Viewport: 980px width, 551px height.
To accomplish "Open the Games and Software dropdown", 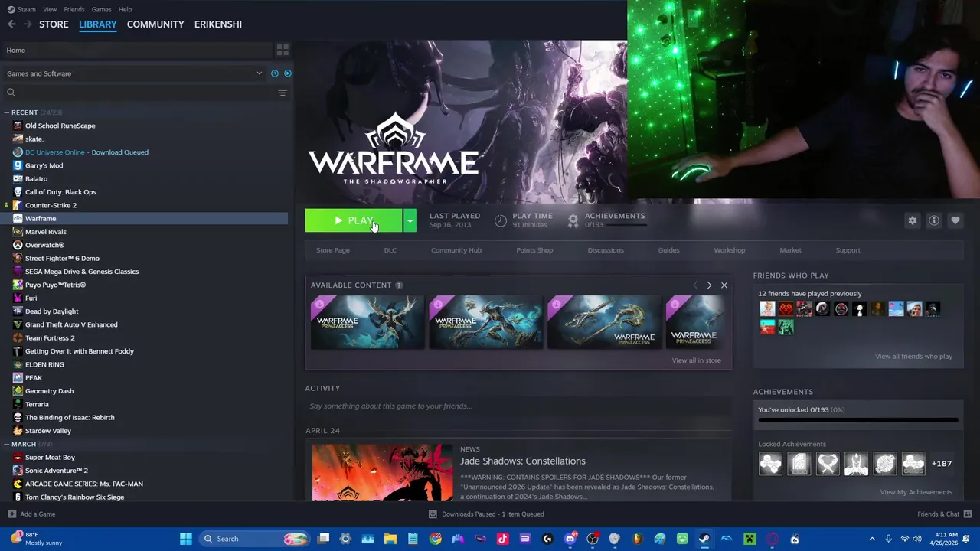I will [134, 73].
